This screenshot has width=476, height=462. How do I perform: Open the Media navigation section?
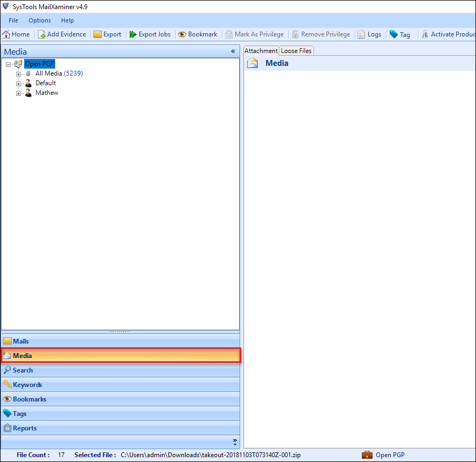[121, 355]
